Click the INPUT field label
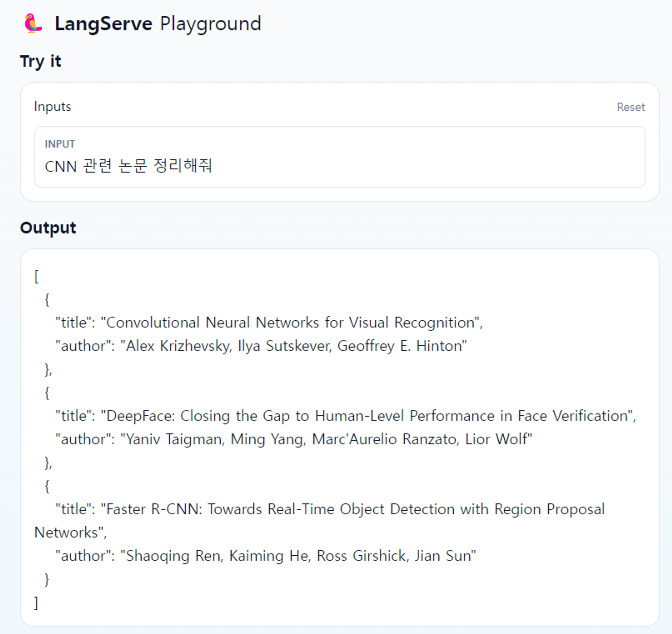 (x=60, y=144)
